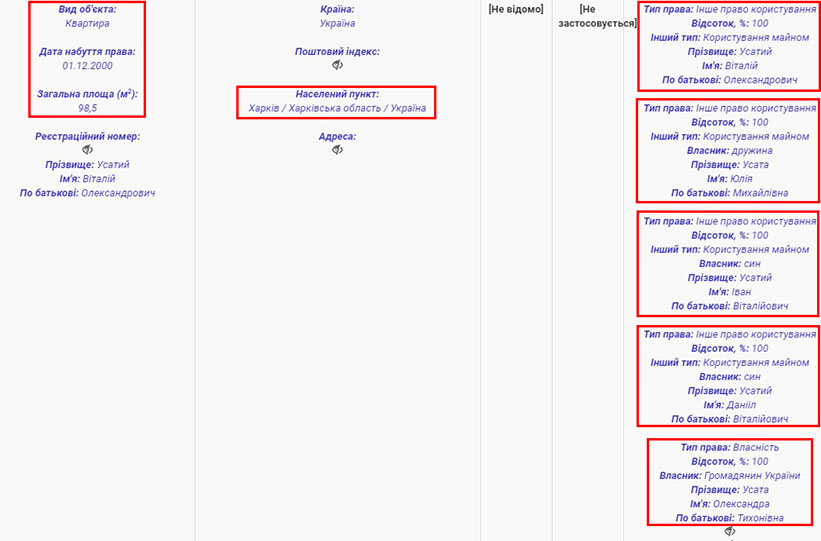Select Харків / Харківська область / Україна locality

pos(337,108)
